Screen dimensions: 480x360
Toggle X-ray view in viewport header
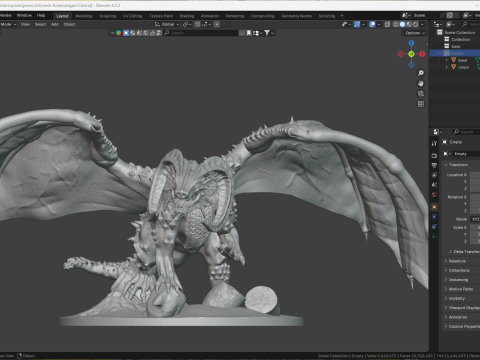(x=387, y=24)
